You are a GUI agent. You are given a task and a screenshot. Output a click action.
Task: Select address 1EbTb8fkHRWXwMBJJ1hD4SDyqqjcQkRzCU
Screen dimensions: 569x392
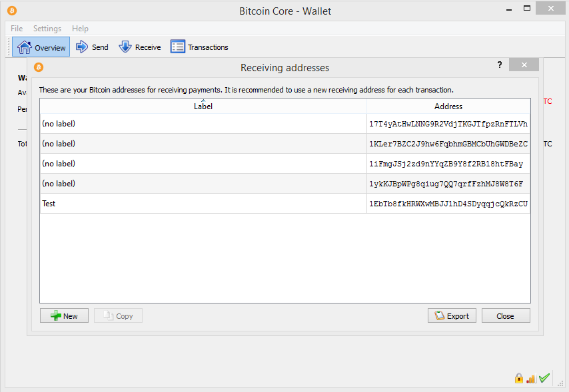448,204
